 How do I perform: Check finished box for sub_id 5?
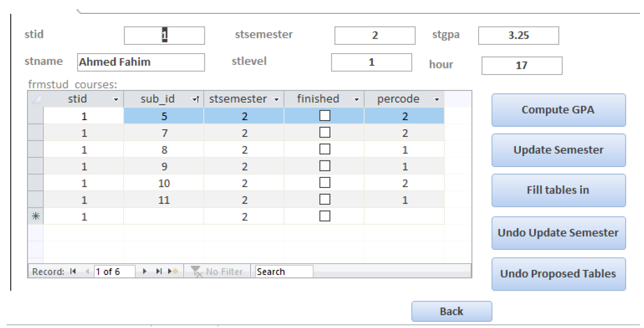coord(324,116)
